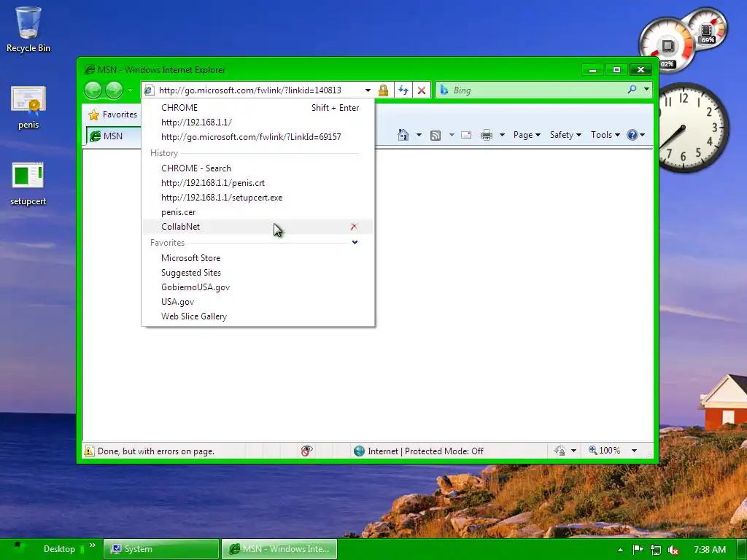This screenshot has height=560, width=747.
Task: Open the Safety menu
Action: click(x=565, y=135)
